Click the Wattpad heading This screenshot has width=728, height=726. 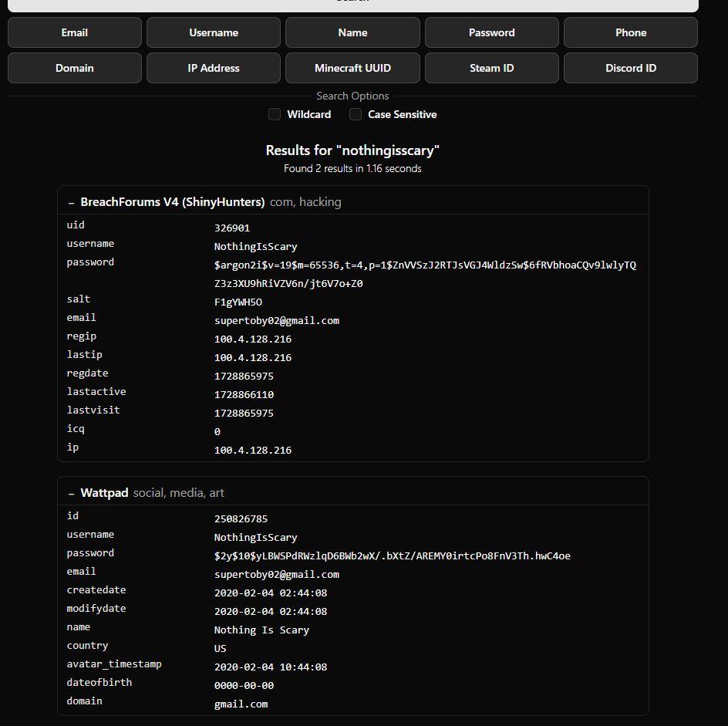[104, 493]
